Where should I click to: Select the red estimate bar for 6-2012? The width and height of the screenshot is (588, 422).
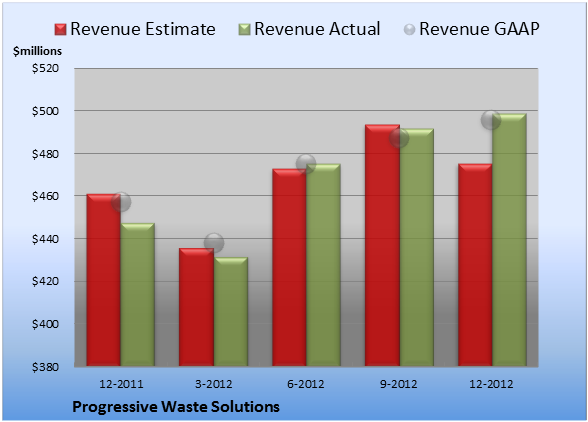coord(289,267)
